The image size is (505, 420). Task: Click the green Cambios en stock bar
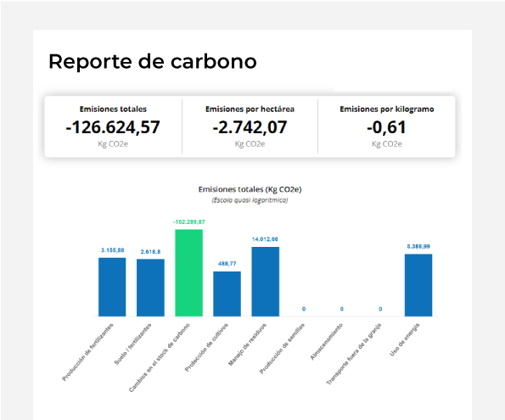(x=188, y=273)
